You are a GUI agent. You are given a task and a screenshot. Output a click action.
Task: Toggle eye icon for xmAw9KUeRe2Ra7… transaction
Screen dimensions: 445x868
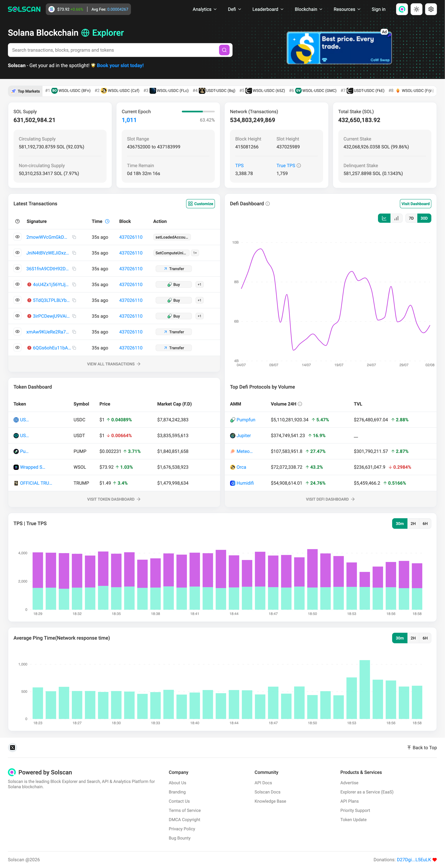(18, 332)
